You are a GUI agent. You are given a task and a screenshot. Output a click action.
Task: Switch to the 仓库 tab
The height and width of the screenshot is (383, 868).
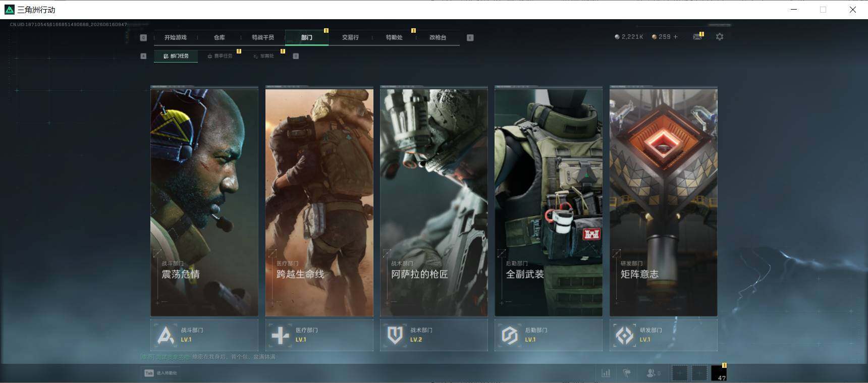pos(219,37)
